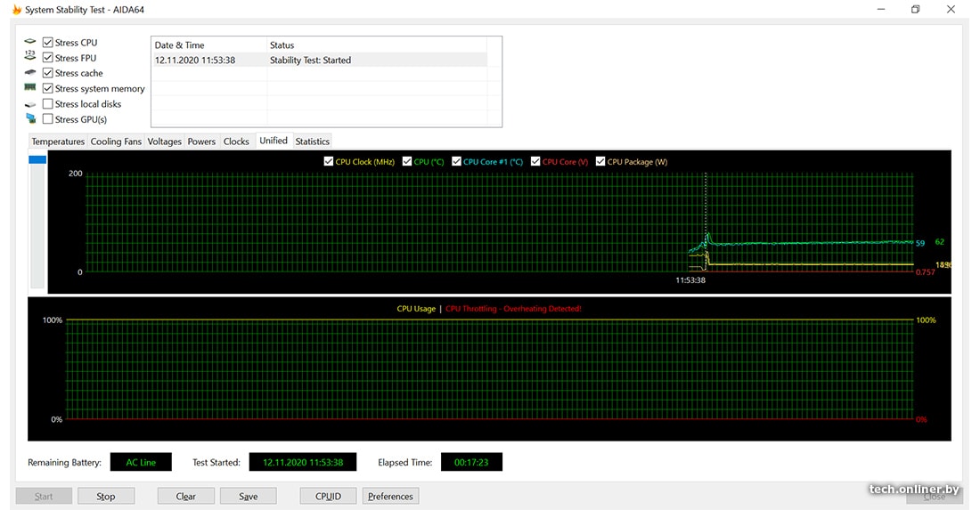Switch to the Temperatures tab
Screen dimensions: 980x510
(x=58, y=142)
